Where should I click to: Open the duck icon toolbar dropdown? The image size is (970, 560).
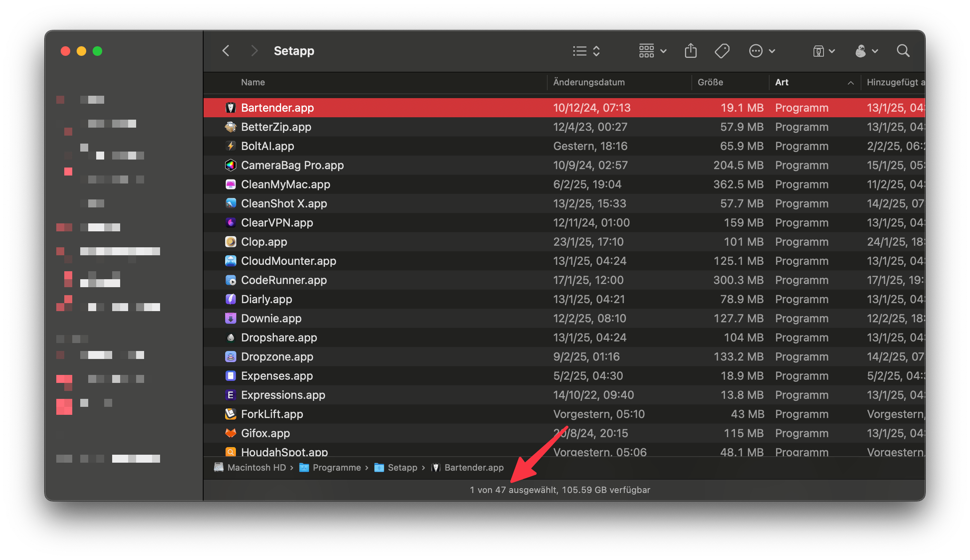[867, 51]
